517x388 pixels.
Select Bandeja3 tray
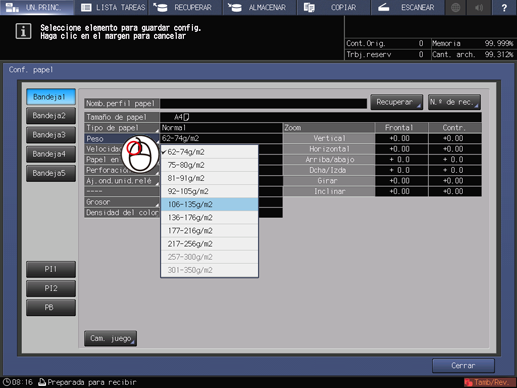coord(51,135)
